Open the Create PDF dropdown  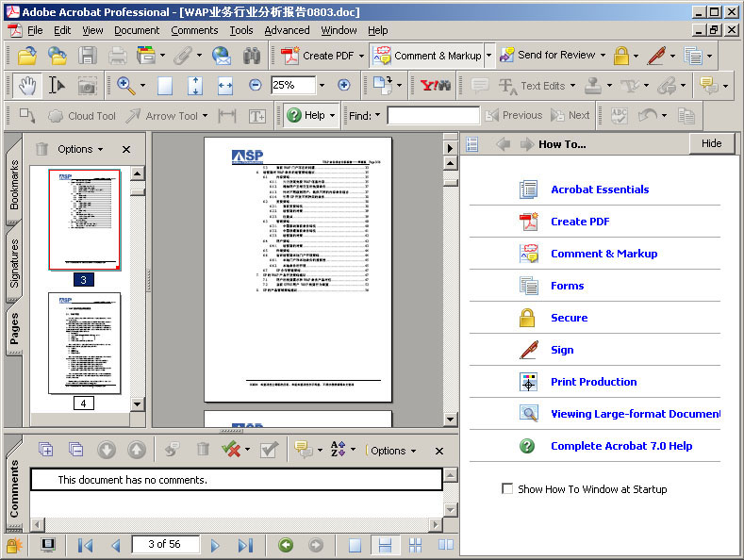(x=361, y=56)
